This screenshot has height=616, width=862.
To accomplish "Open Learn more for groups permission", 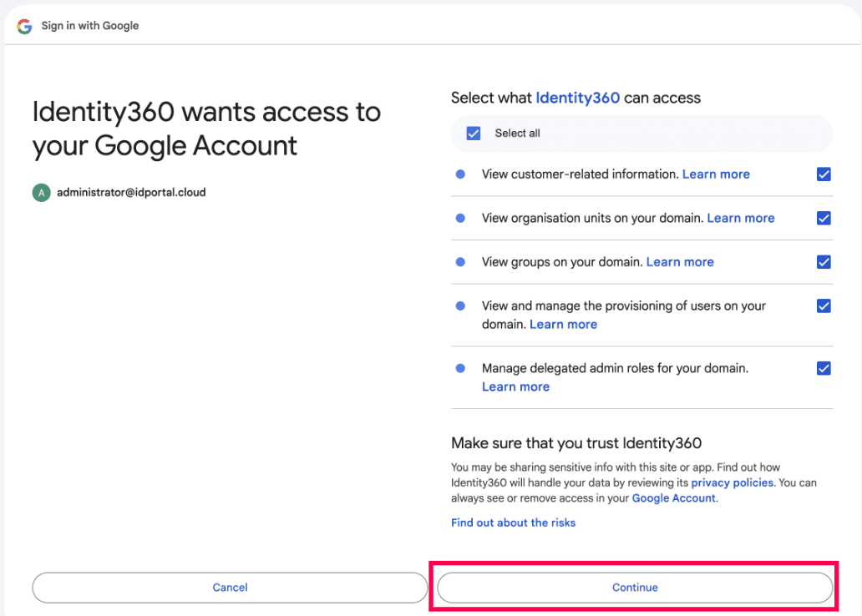I will pos(680,262).
